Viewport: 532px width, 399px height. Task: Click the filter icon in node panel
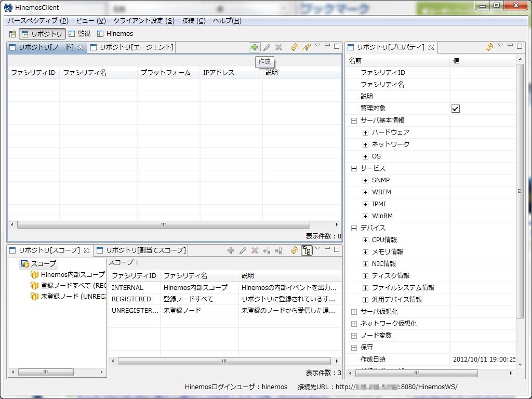click(x=307, y=47)
